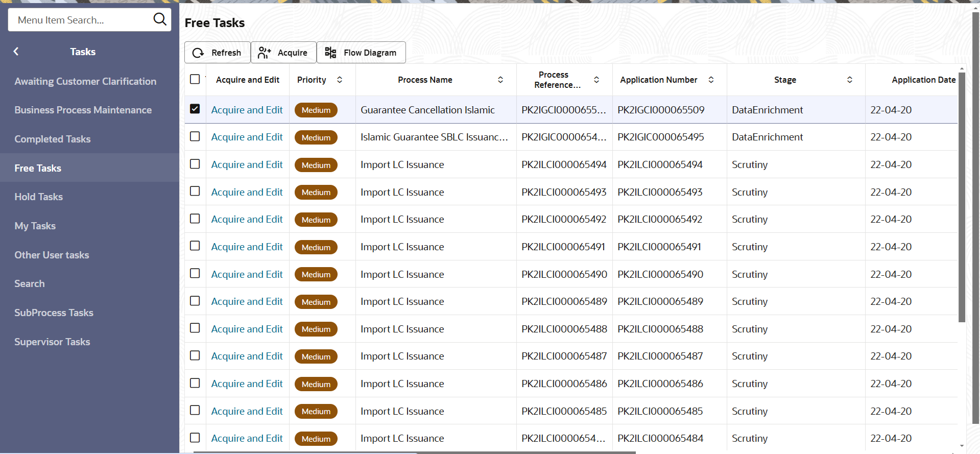Viewport: 980px width, 454px height.
Task: Click the table vertical scrollbar thumb
Action: [x=962, y=197]
